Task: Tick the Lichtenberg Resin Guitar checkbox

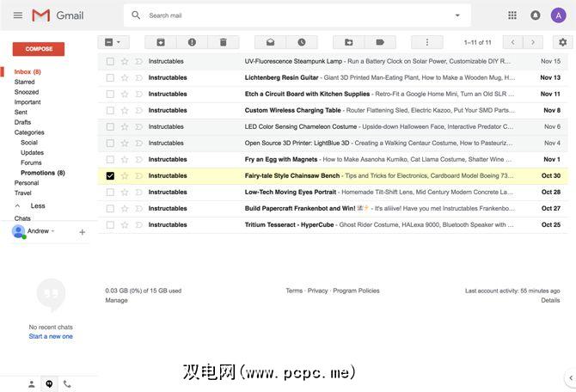Action: click(x=110, y=77)
